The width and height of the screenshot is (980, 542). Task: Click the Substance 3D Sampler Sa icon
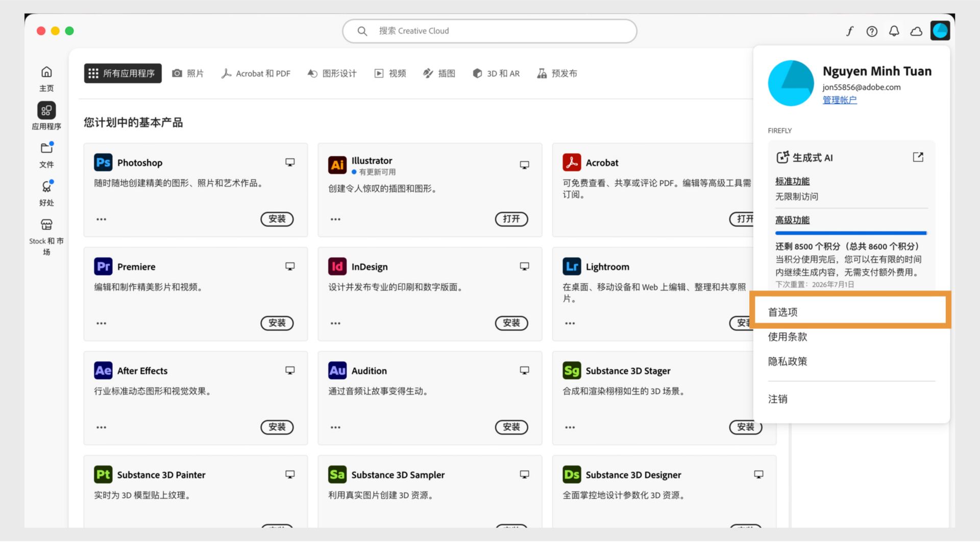click(x=337, y=475)
